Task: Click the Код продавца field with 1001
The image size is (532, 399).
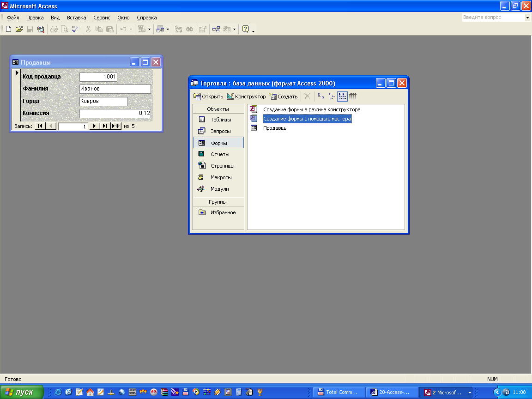Action: pos(98,77)
